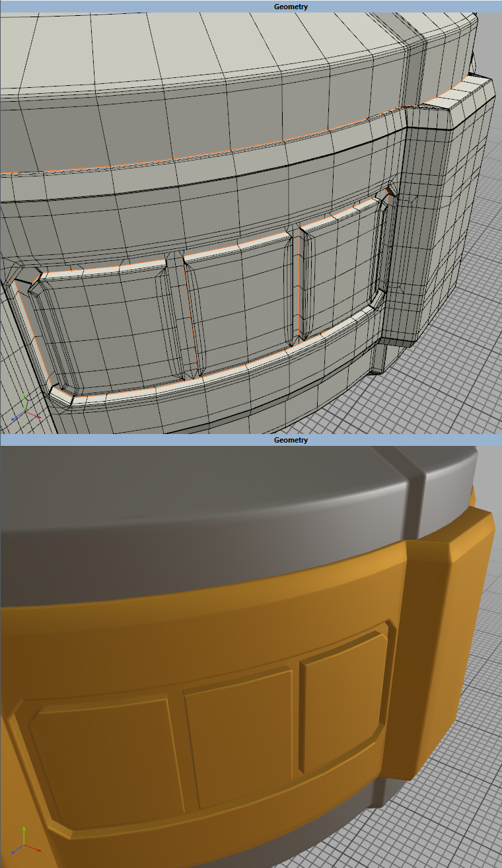
Task: Select the middle recessed panel in the wireframe mesh
Action: [x=241, y=305]
